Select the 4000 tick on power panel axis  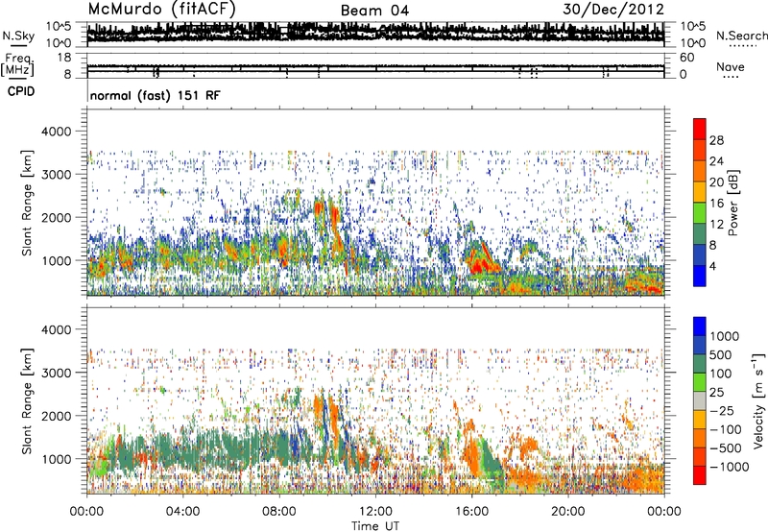(56, 132)
